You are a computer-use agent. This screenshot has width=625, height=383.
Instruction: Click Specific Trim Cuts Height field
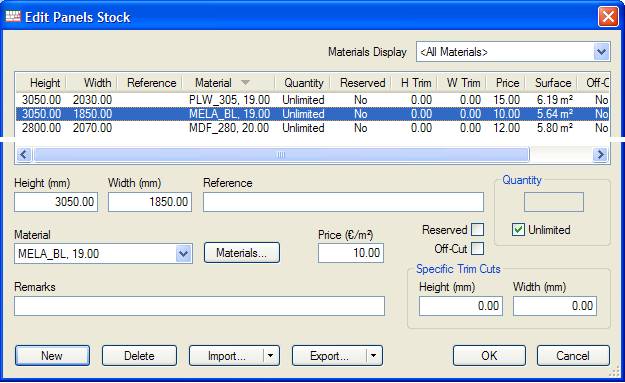[x=461, y=306]
